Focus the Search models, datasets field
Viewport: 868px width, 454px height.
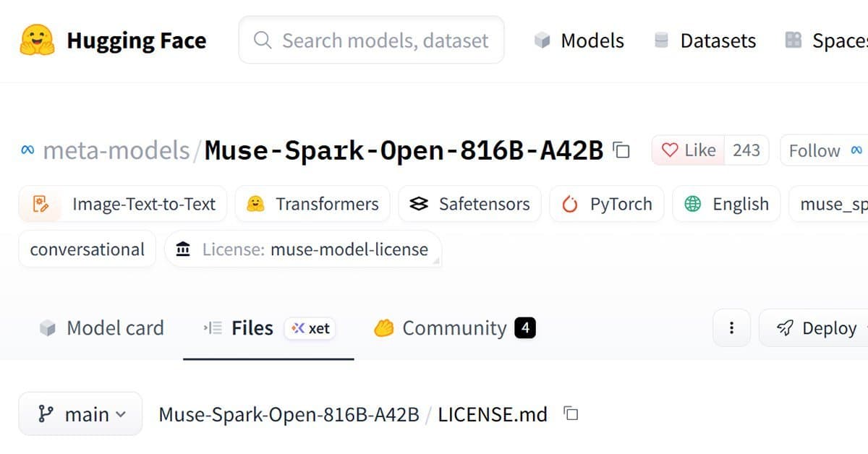(371, 40)
